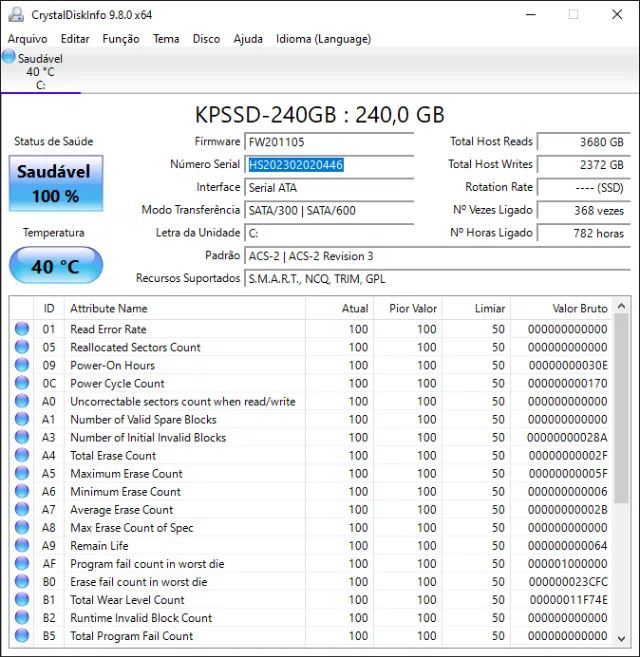Click the status orb for Erase fail count in worst die
Image resolution: width=640 pixels, height=657 pixels.
coord(22,581)
